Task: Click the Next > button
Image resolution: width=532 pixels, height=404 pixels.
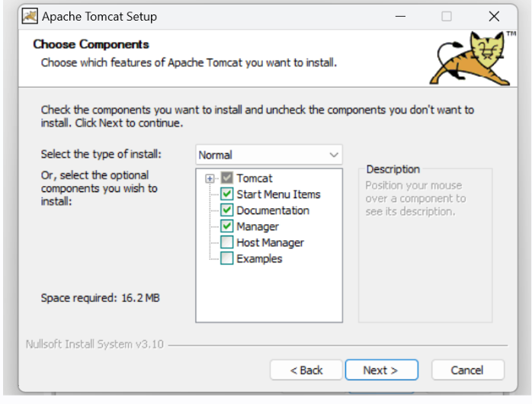Action: (381, 370)
